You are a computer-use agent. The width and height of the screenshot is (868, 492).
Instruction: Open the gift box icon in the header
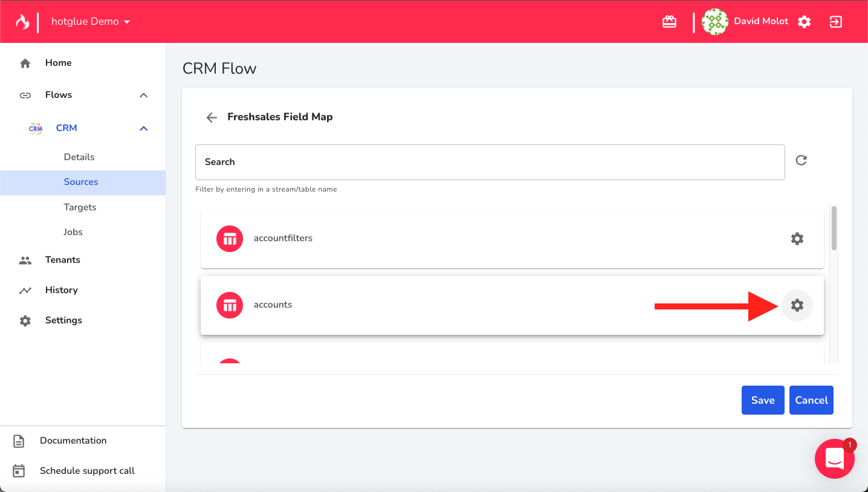pyautogui.click(x=669, y=22)
